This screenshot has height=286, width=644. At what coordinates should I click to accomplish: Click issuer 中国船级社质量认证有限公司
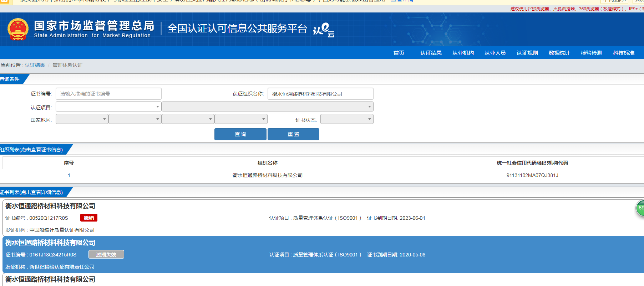(x=62, y=230)
